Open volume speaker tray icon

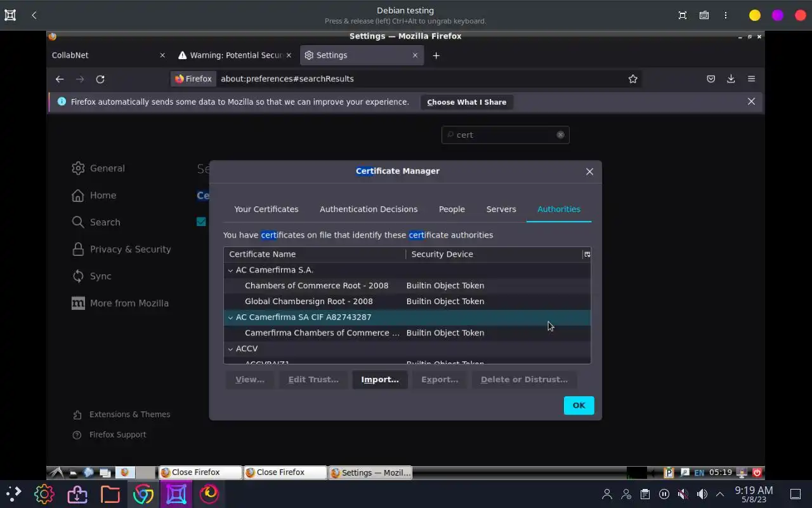702,494
